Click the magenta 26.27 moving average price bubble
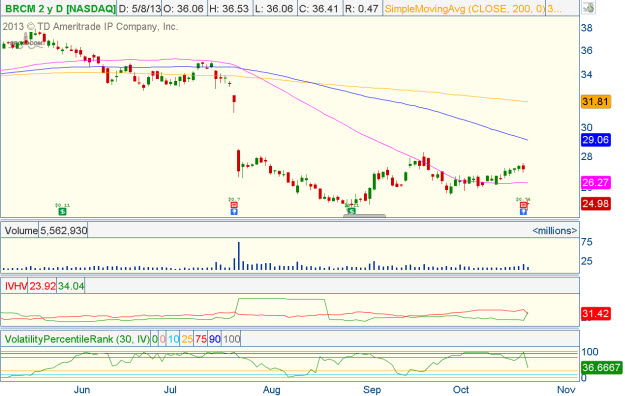 point(596,182)
